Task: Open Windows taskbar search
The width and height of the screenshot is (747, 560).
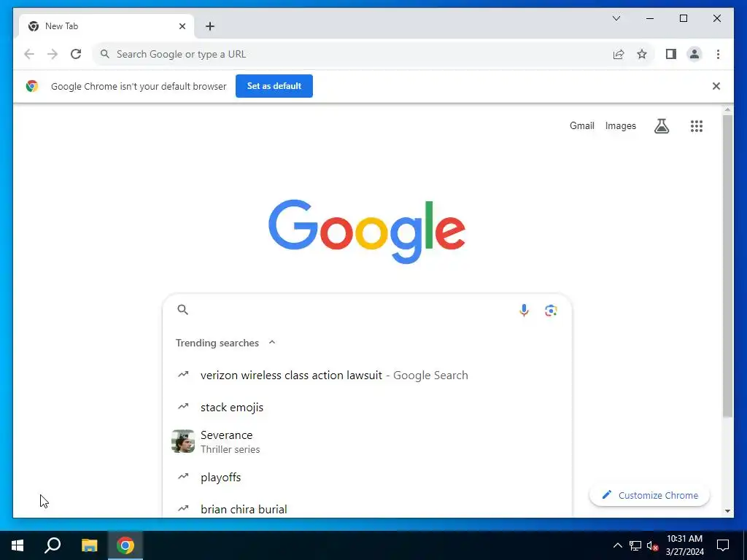Action: click(x=53, y=545)
